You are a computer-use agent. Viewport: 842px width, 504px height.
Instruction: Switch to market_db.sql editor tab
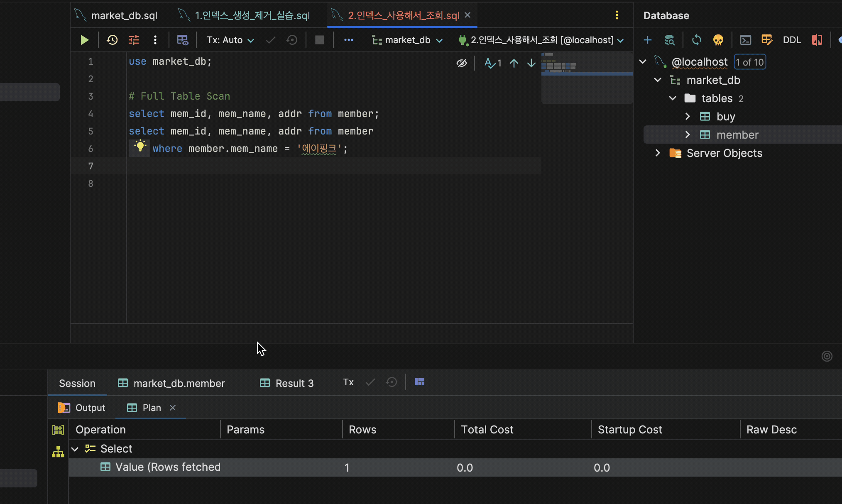click(x=124, y=15)
